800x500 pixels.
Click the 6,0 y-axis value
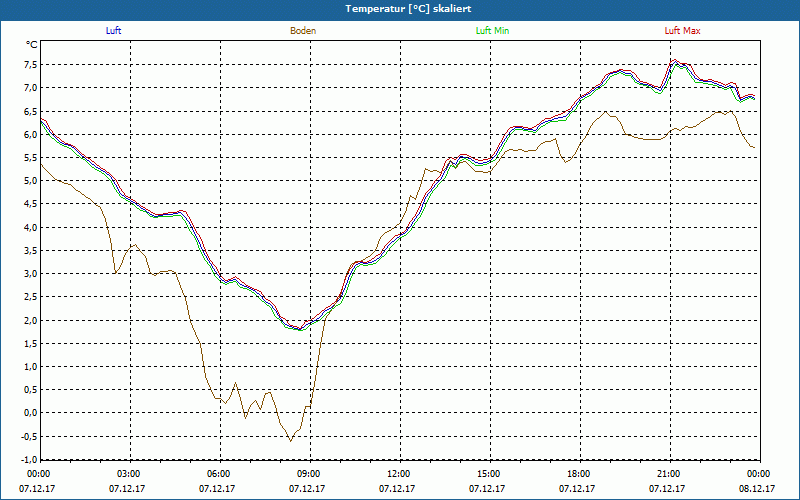[x=30, y=135]
